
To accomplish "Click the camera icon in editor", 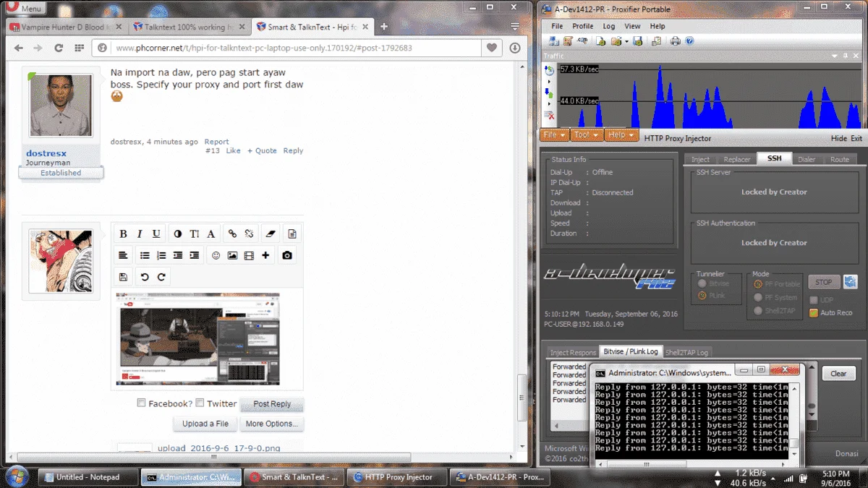I will pos(287,255).
